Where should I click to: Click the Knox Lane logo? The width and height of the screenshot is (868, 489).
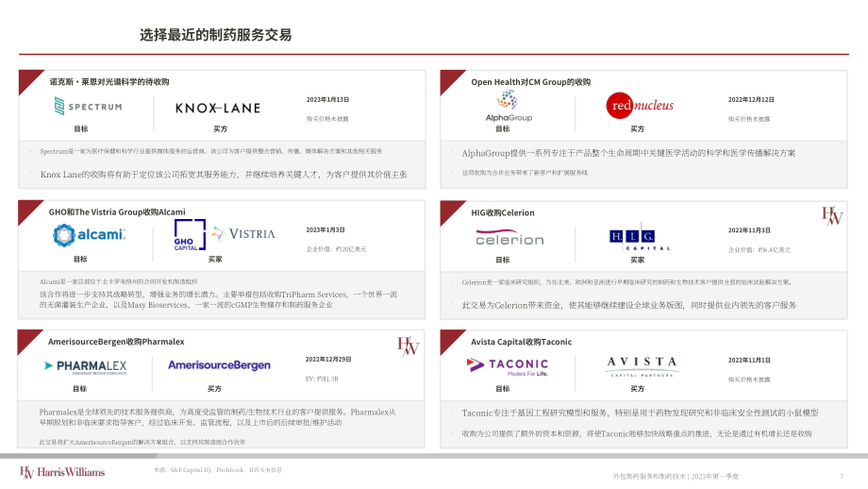pos(218,108)
